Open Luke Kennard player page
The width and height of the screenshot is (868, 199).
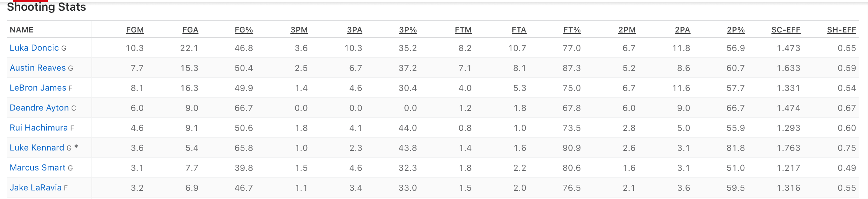coord(37,148)
